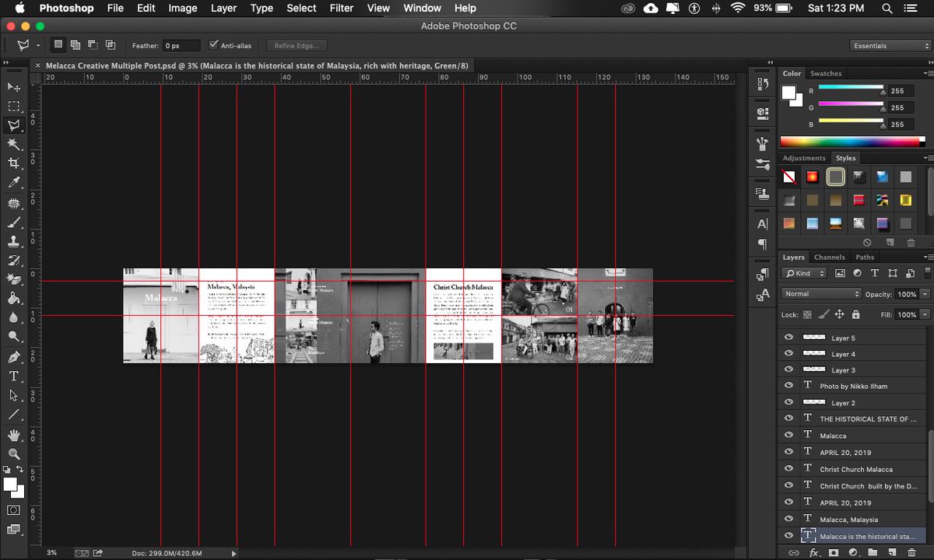
Task: Open the Paragraph panel icon
Action: [x=763, y=244]
